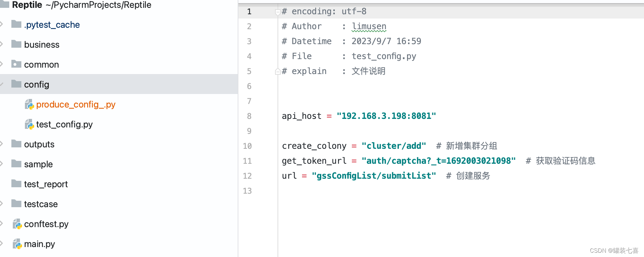
Task: Click the Python file icon of test_config.py
Action: click(x=29, y=124)
